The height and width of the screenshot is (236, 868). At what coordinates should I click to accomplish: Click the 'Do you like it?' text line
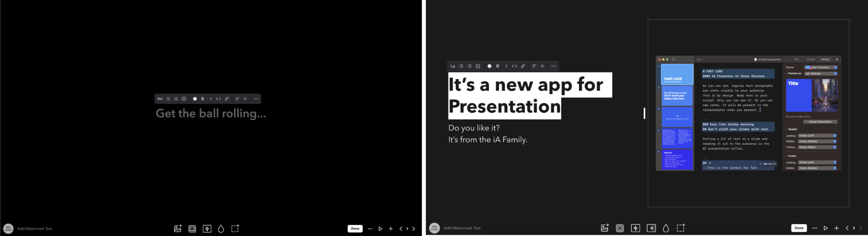coord(474,128)
